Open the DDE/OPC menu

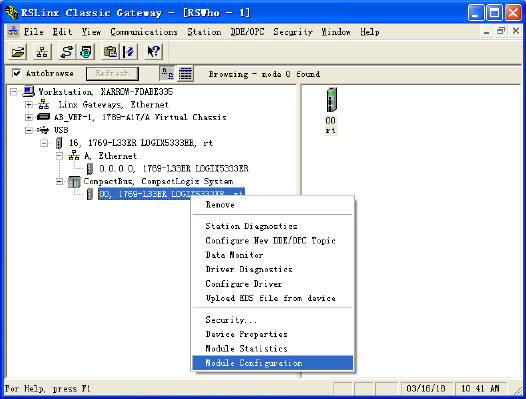[247, 32]
